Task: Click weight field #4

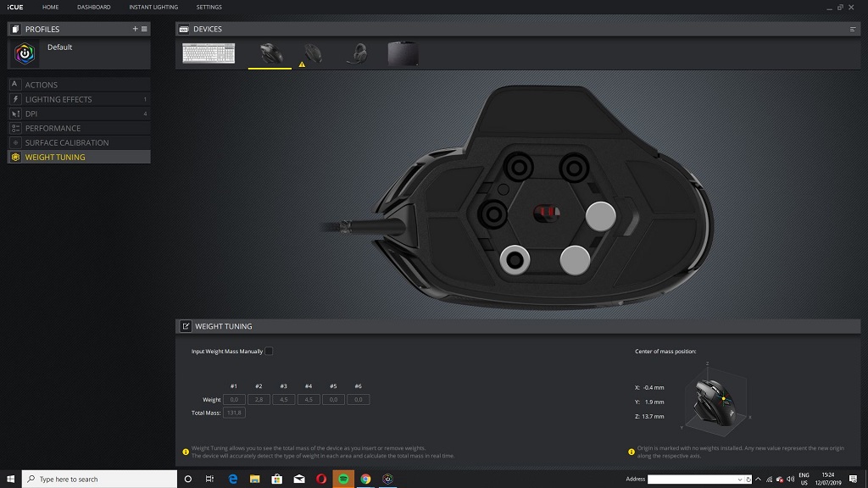Action: click(x=309, y=400)
